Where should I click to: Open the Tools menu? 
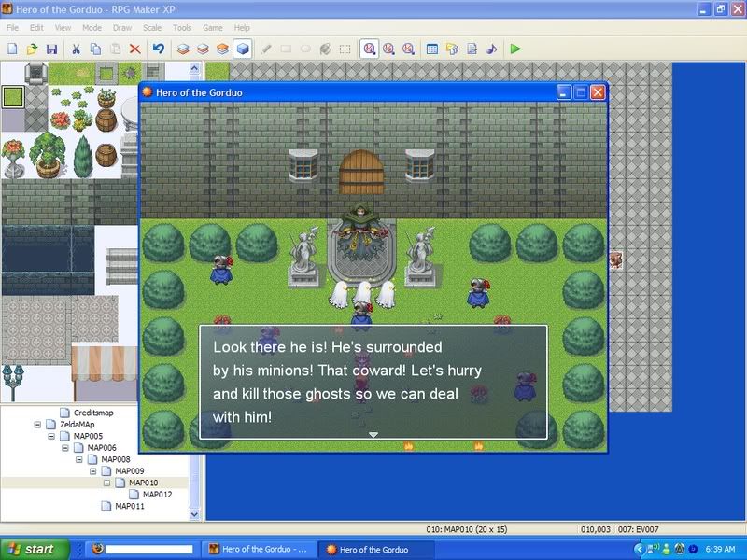coord(182,28)
